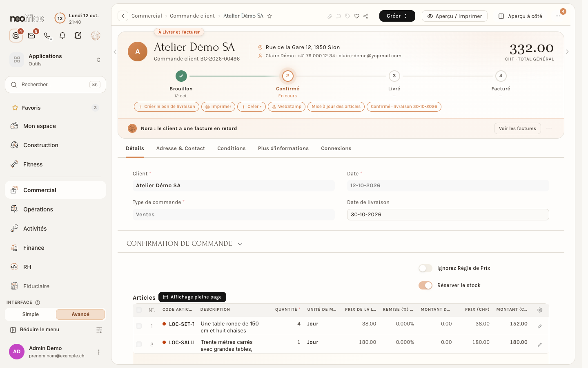
Task: Click the paperclip attachments icon
Action: pos(330,16)
